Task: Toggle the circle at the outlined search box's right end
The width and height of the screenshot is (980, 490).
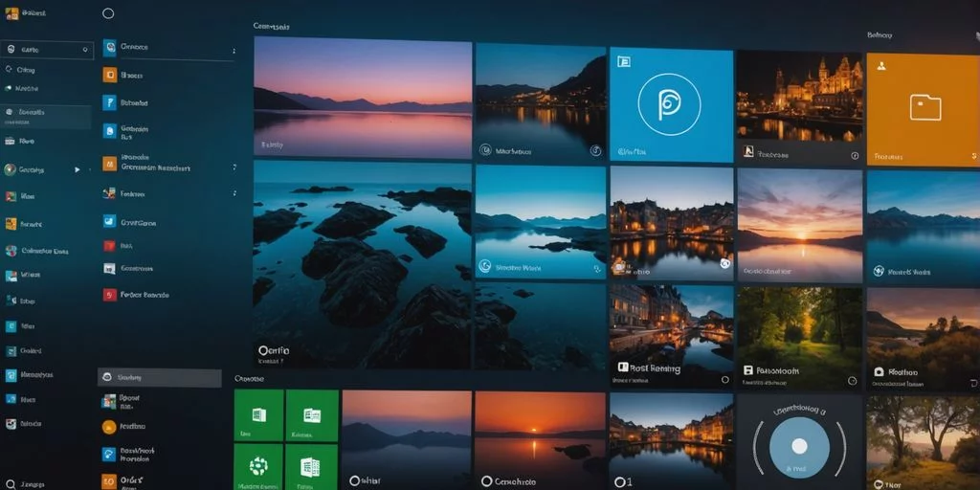Action: pos(85,50)
